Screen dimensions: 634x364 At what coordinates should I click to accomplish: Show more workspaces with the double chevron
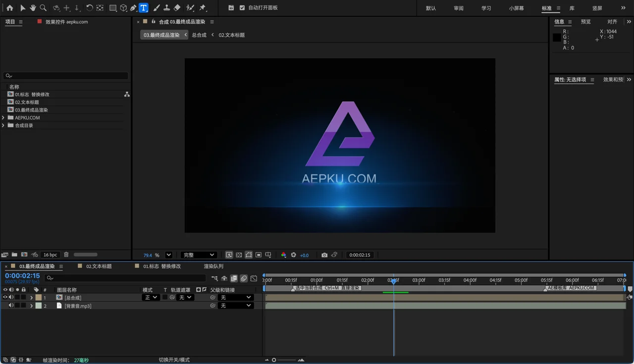tap(623, 8)
